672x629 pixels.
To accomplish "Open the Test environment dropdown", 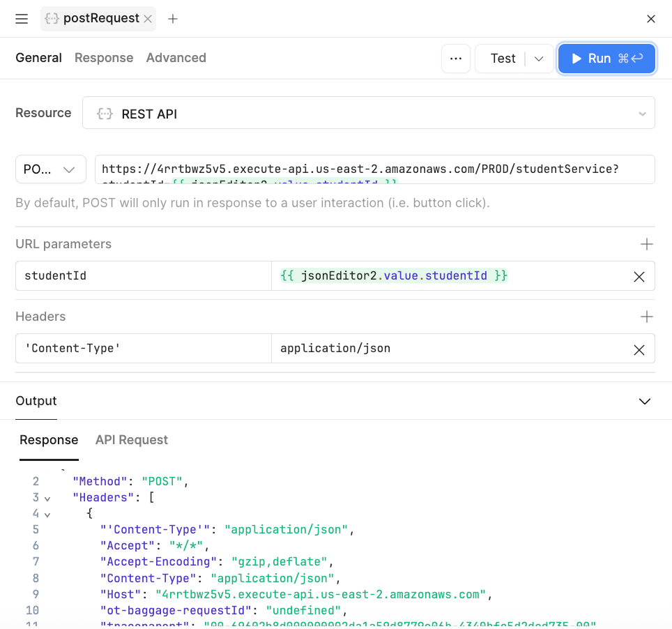I will (538, 59).
